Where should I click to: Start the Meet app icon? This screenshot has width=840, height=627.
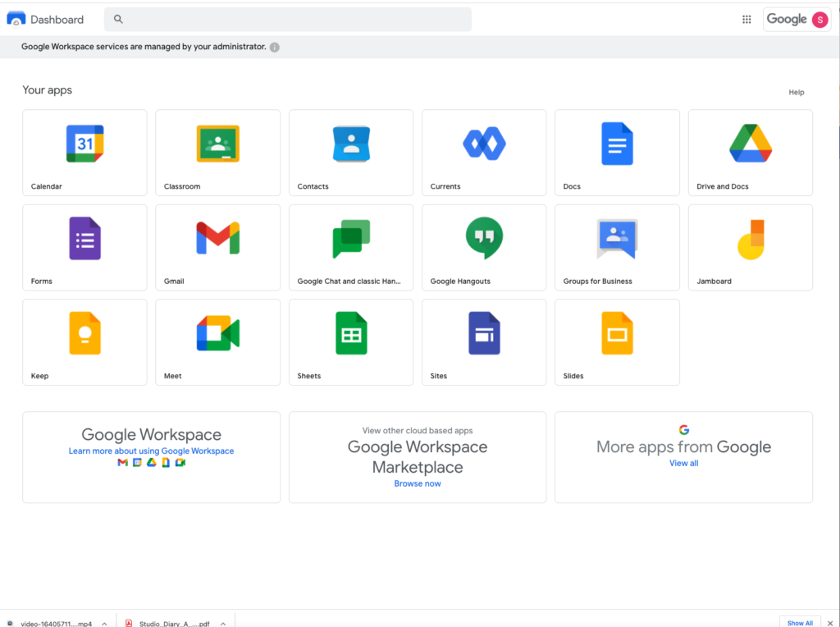(x=217, y=333)
